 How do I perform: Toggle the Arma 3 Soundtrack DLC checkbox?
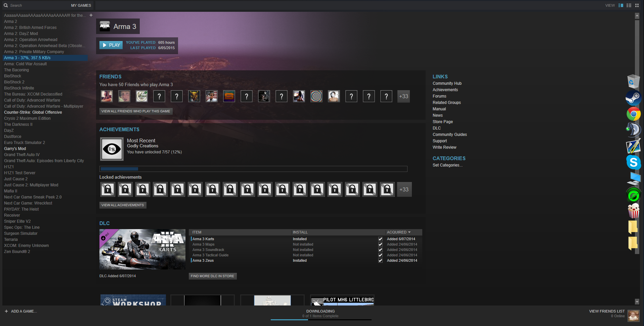381,250
